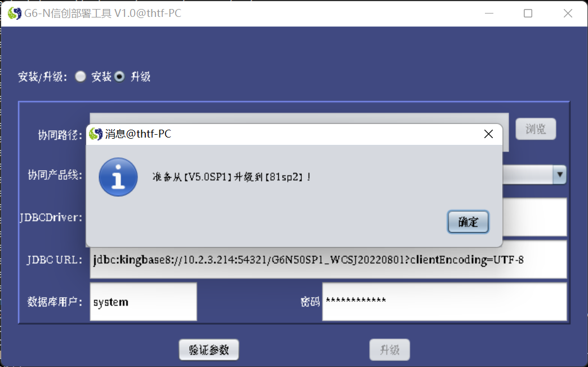Expand the 协同产品线 dropdown arrow

[x=559, y=175]
